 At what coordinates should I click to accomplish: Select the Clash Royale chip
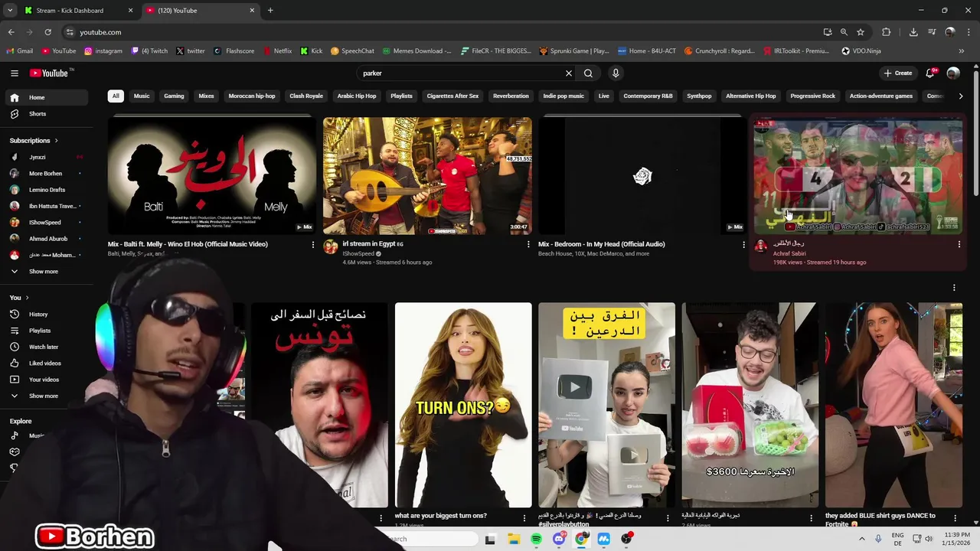(306, 96)
